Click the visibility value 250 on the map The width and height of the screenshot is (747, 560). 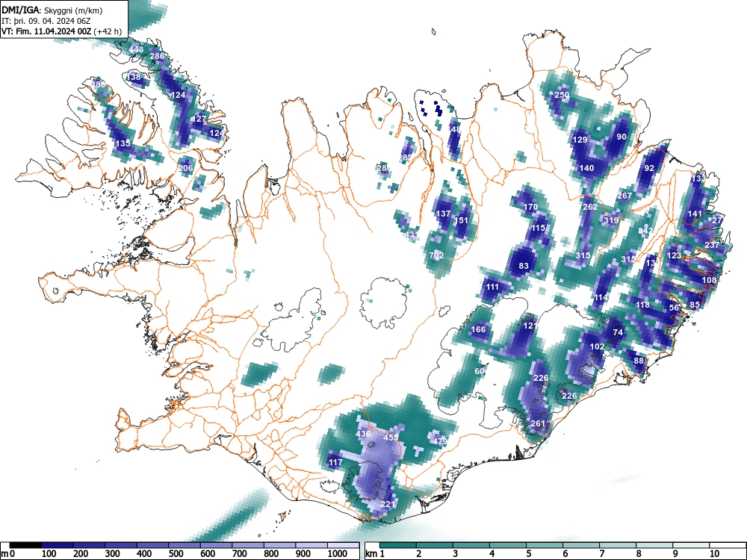(x=562, y=95)
